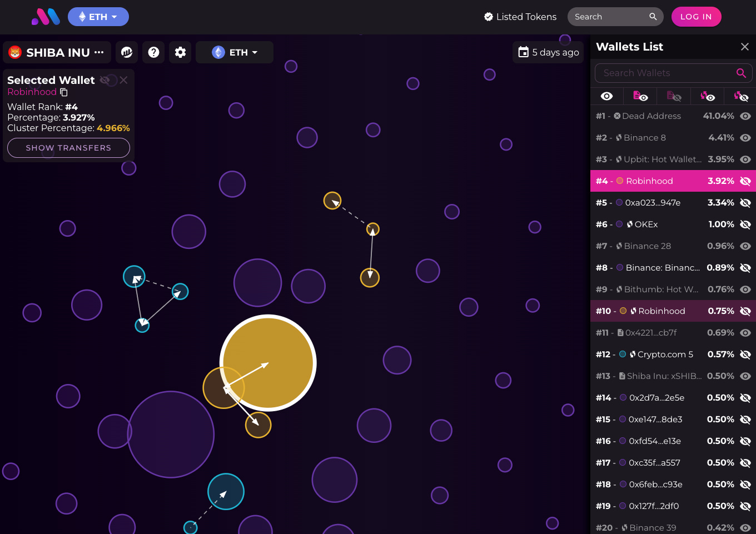The height and width of the screenshot is (534, 756).
Task: Open the time travel calendar icon
Action: click(523, 52)
